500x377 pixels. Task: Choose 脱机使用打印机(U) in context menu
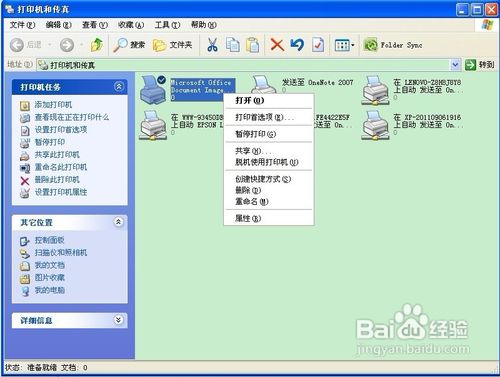click(x=269, y=162)
